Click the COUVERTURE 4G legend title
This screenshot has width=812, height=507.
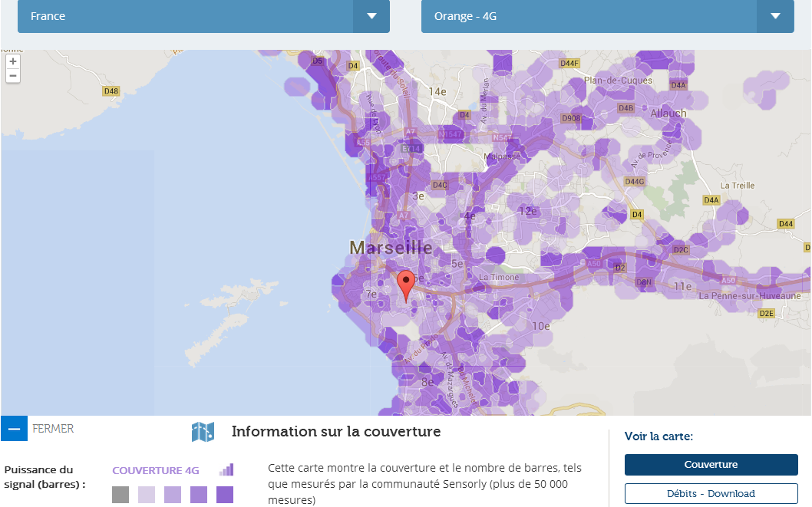156,471
